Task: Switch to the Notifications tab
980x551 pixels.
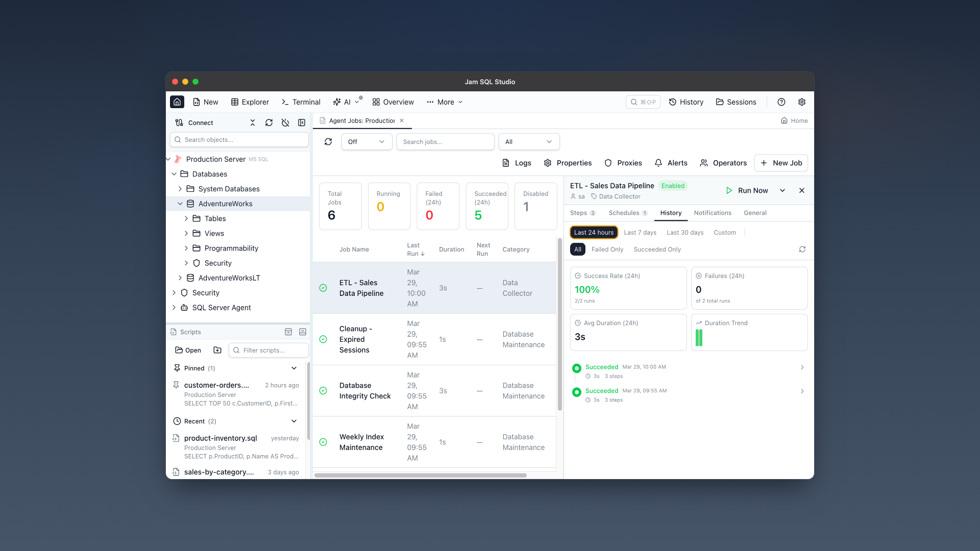Action: click(713, 213)
